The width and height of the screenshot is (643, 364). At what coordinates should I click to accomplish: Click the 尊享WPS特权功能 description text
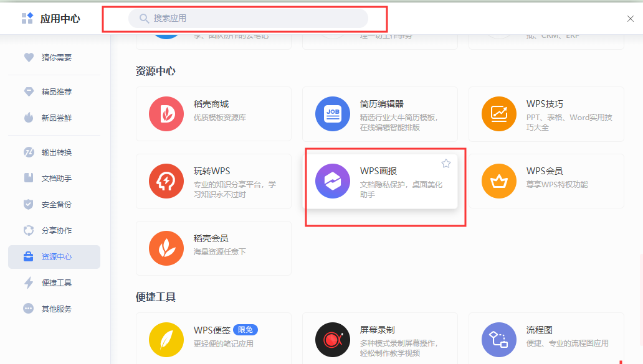[557, 185]
